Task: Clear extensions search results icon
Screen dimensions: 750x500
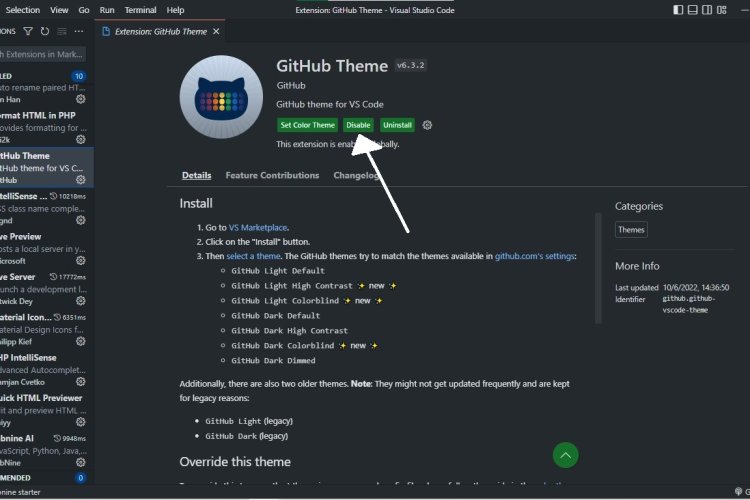Action: click(62, 31)
